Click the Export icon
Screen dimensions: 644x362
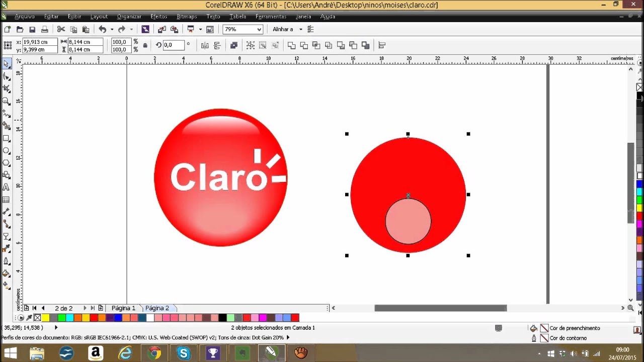pos(174,30)
